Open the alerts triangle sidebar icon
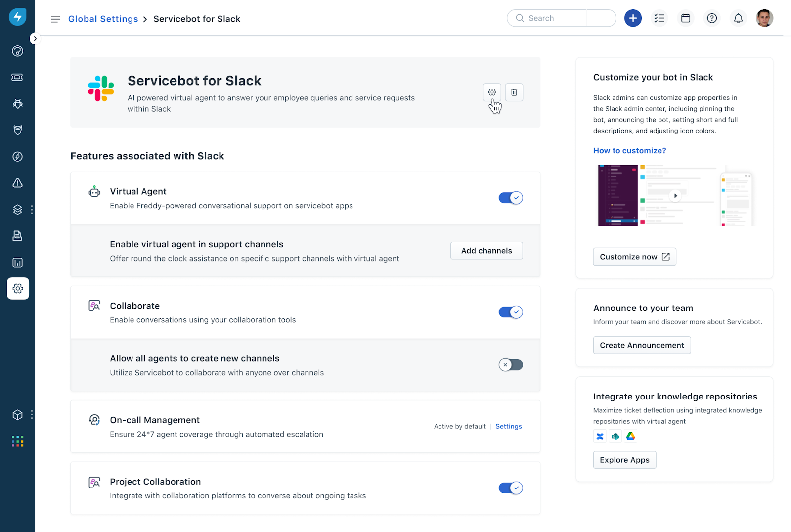 coord(17,183)
